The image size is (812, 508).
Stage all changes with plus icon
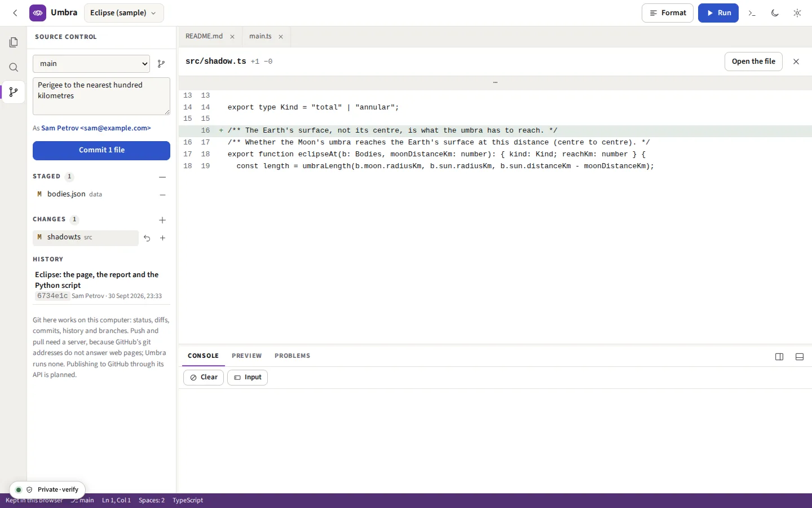[x=162, y=220]
